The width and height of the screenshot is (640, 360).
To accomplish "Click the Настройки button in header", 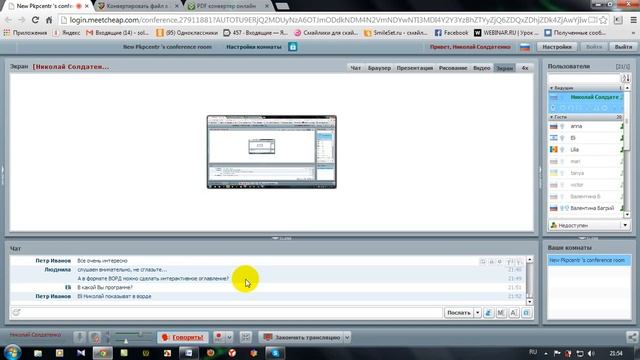I will click(x=557, y=47).
